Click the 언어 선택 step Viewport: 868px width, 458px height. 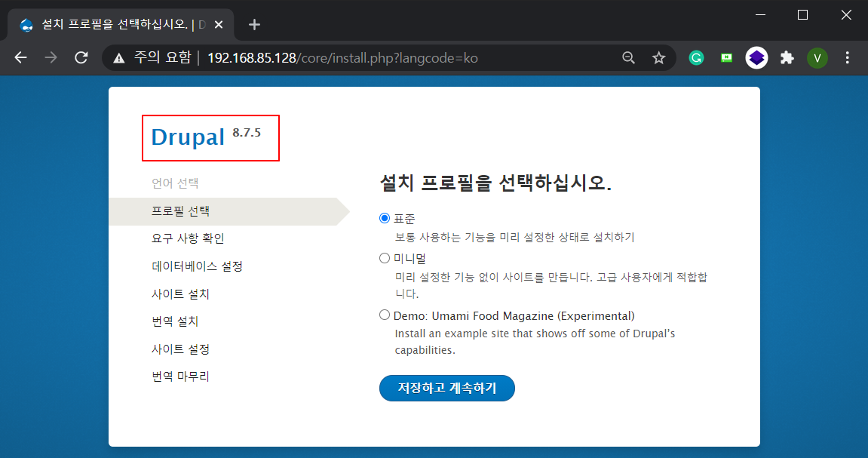(175, 183)
